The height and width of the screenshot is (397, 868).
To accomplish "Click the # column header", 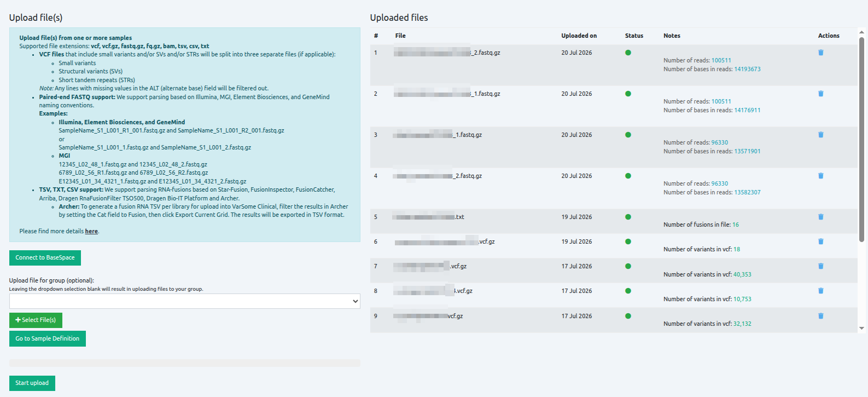I will [376, 36].
